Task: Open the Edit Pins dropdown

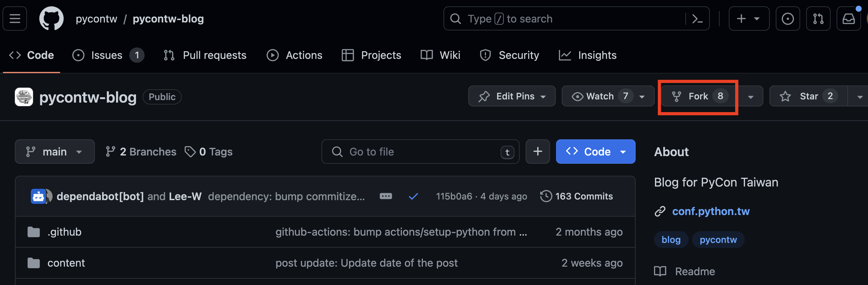Action: 511,96
